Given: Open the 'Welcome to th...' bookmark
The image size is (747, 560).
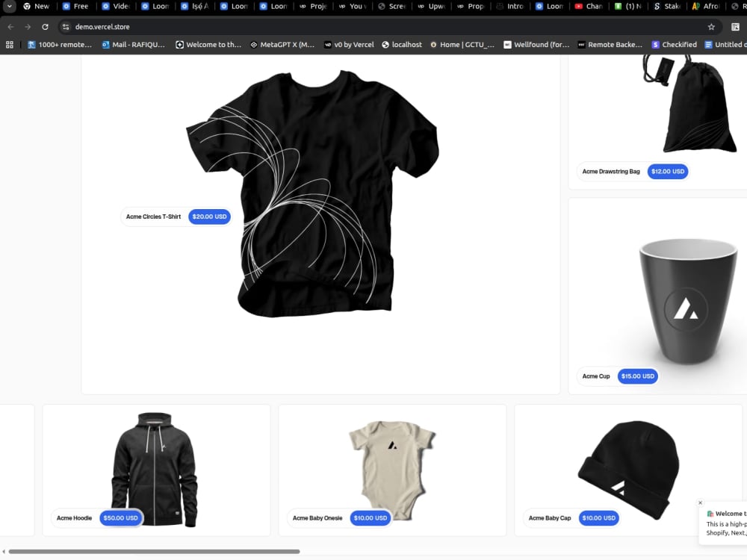Looking at the screenshot, I should point(208,44).
